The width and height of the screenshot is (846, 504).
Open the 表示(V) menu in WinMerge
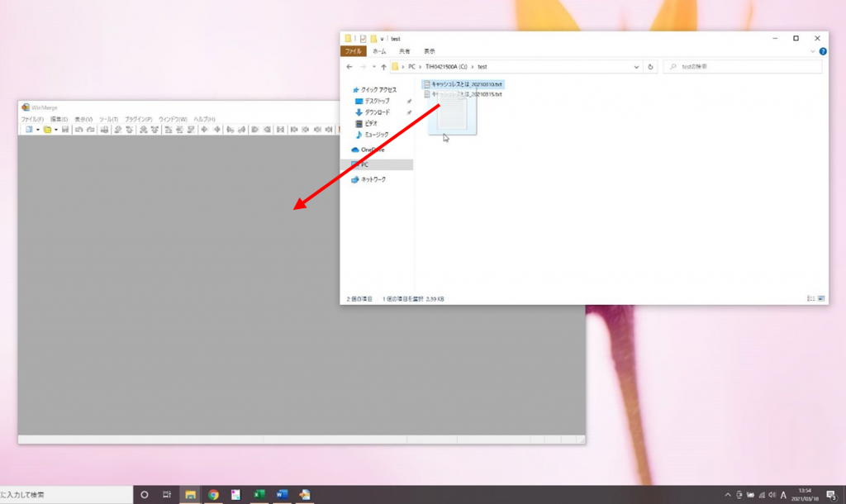click(x=83, y=119)
